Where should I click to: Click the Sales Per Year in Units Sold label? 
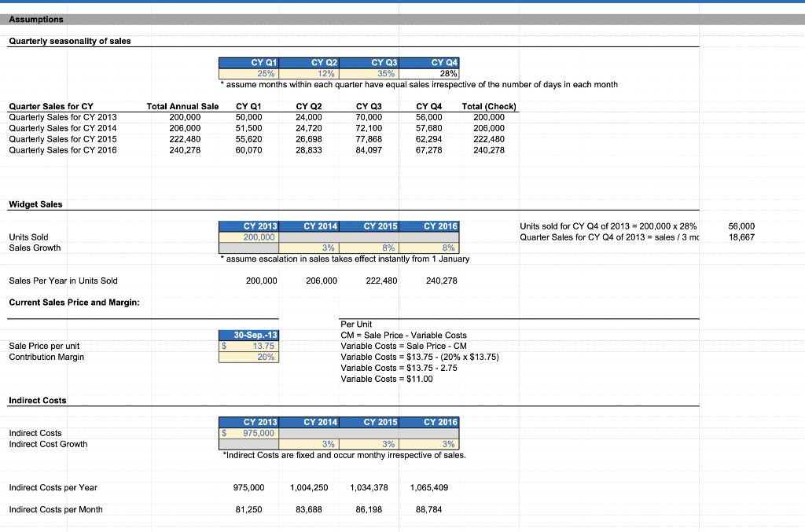[x=63, y=281]
